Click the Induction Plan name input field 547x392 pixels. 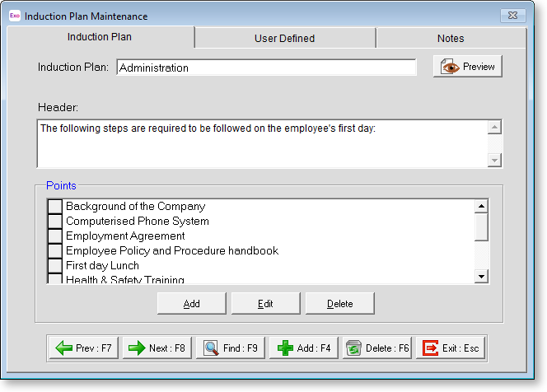[266, 68]
